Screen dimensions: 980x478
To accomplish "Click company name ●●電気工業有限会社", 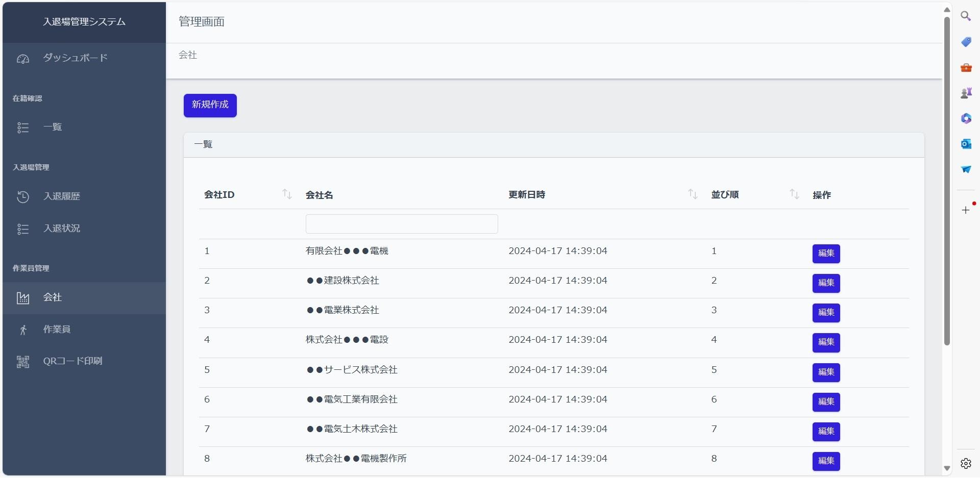I will pos(352,399).
